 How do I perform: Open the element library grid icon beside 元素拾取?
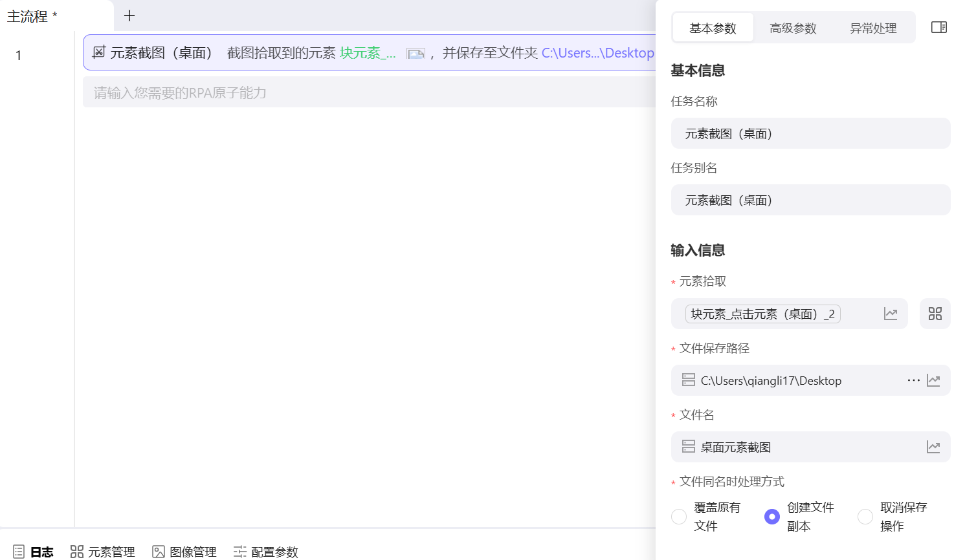click(935, 314)
